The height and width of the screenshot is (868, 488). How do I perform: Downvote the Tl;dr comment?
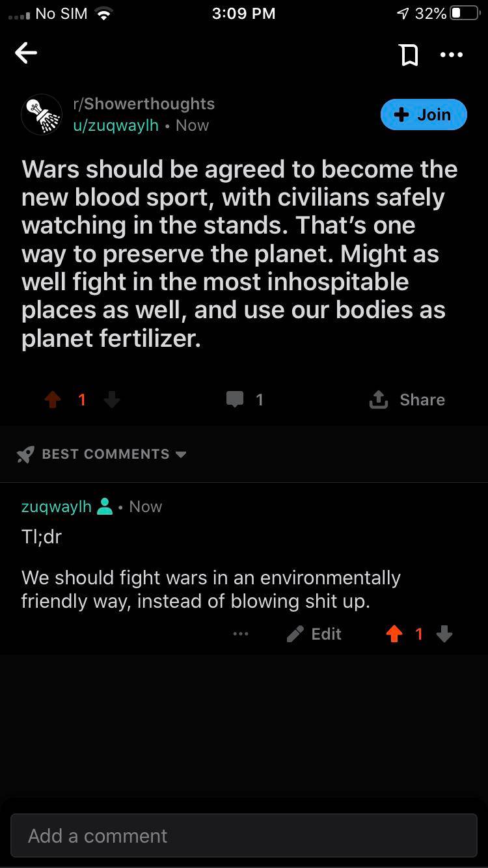444,634
